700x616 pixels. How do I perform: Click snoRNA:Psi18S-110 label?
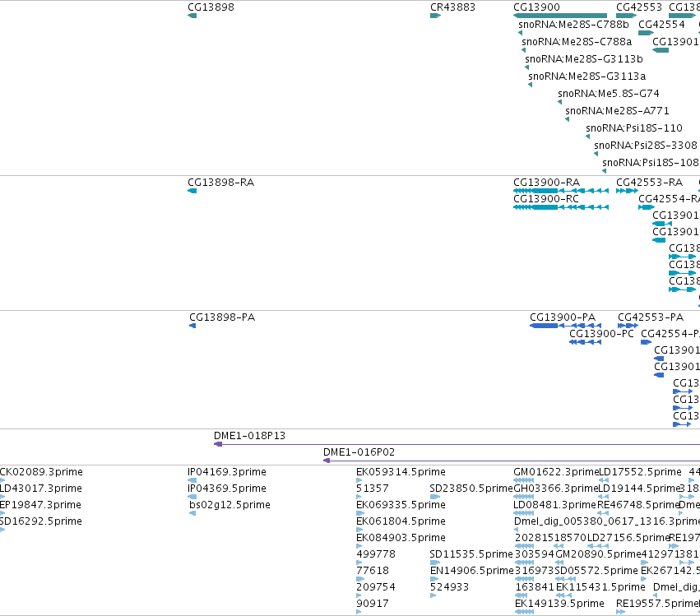[634, 128]
